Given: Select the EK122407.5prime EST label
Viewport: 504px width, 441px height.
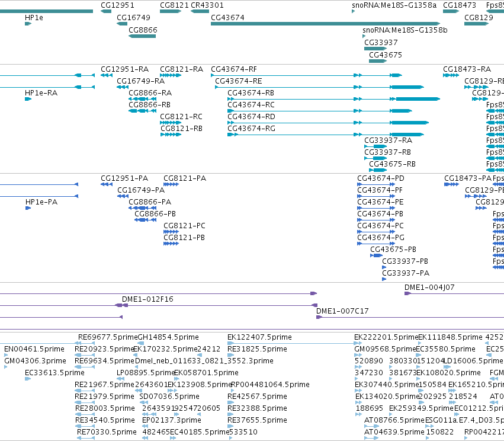Looking at the screenshot, I should tap(259, 337).
